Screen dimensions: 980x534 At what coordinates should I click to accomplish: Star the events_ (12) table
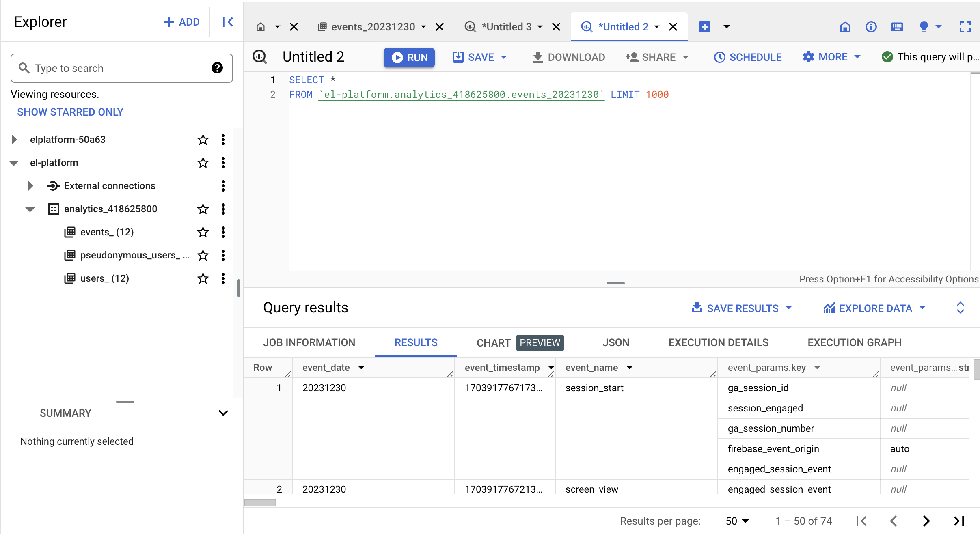[x=203, y=232]
